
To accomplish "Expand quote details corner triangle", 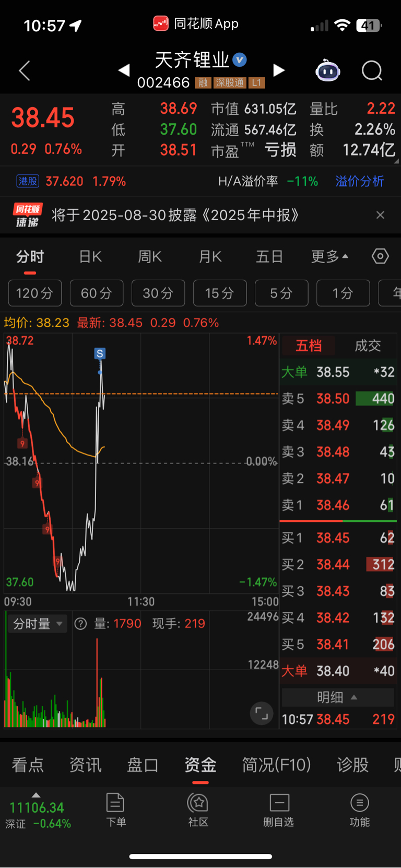I will (396, 161).
